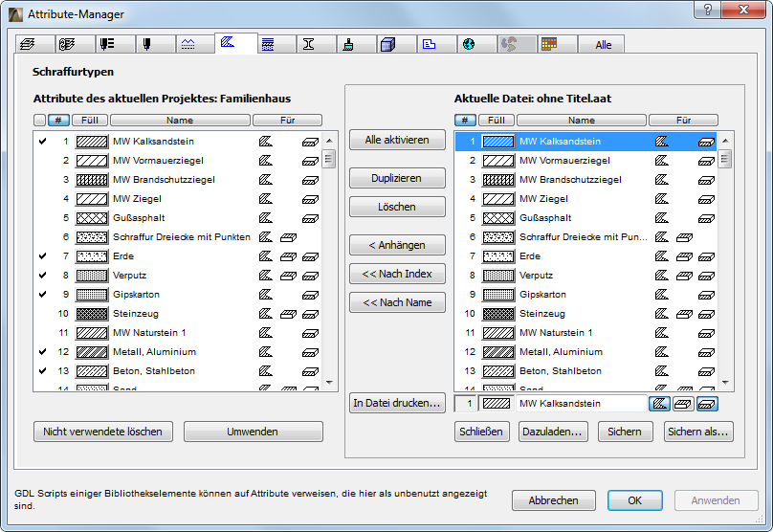Screen dimensions: 773x532
Task: Click project list scrollbar down arrow
Action: [329, 383]
